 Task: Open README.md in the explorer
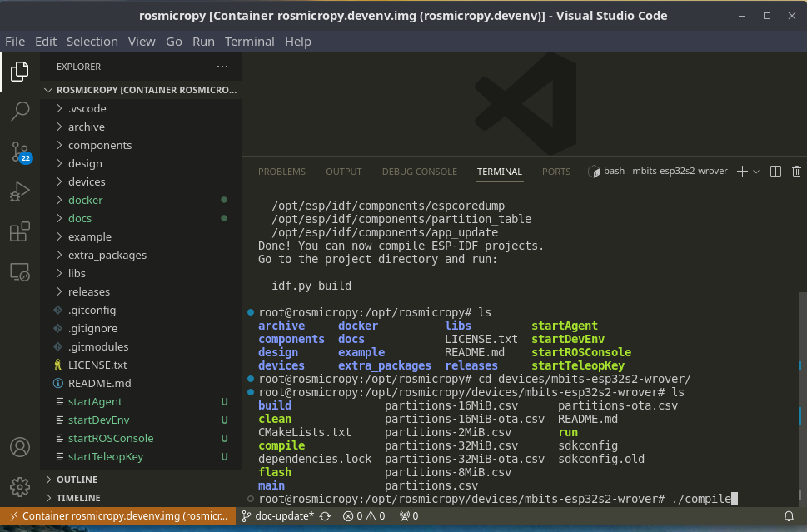141,383
